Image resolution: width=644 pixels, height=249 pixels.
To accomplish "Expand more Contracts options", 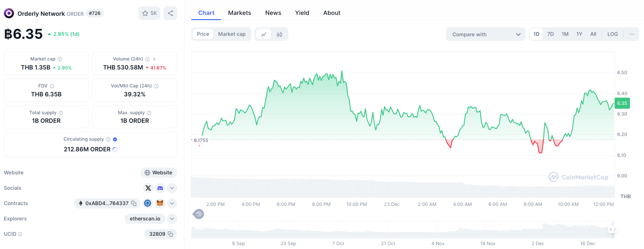I will [172, 203].
